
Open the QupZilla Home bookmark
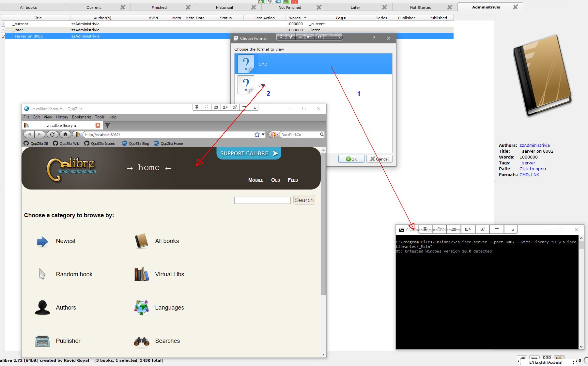coord(168,144)
